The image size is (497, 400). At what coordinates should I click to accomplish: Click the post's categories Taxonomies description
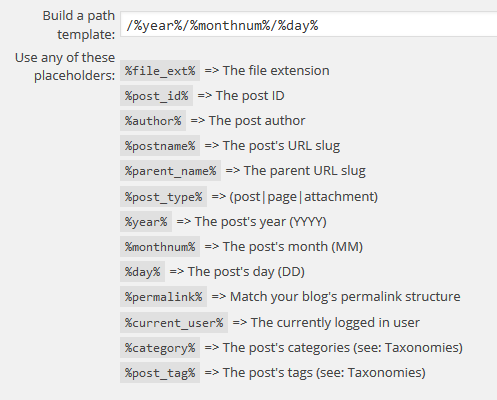pyautogui.click(x=343, y=348)
